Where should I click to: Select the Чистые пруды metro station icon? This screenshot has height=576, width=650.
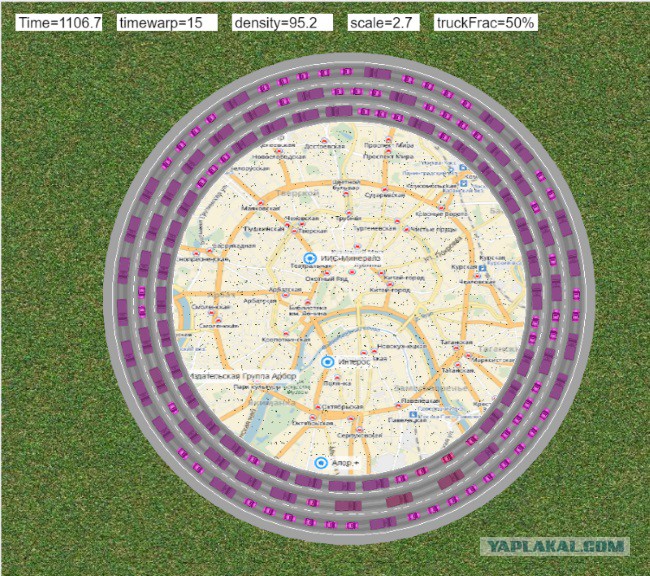tap(406, 229)
